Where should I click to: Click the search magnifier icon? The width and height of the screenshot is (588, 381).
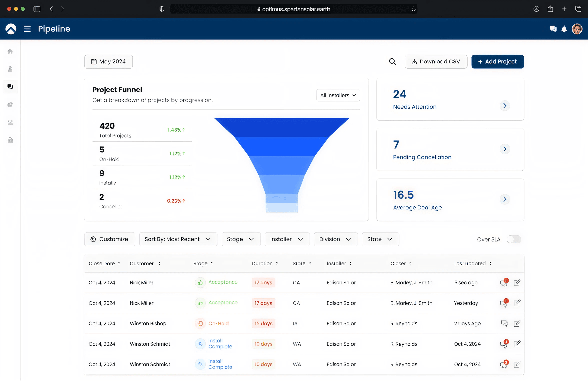(x=392, y=62)
